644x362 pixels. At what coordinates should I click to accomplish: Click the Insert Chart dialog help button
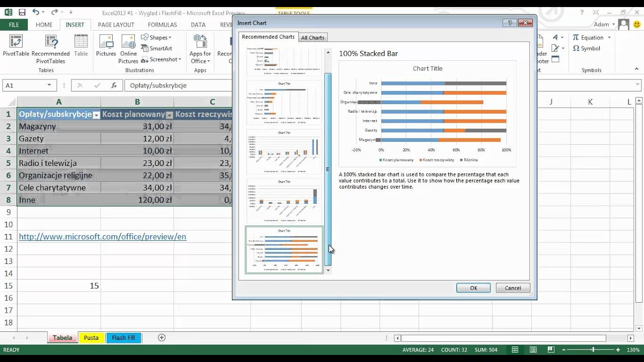pyautogui.click(x=510, y=23)
